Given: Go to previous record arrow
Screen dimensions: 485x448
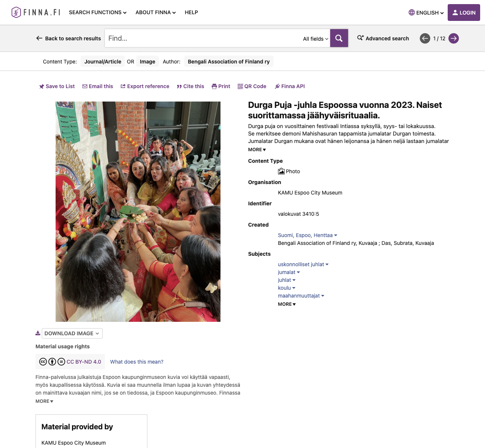Looking at the screenshot, I should [x=425, y=38].
